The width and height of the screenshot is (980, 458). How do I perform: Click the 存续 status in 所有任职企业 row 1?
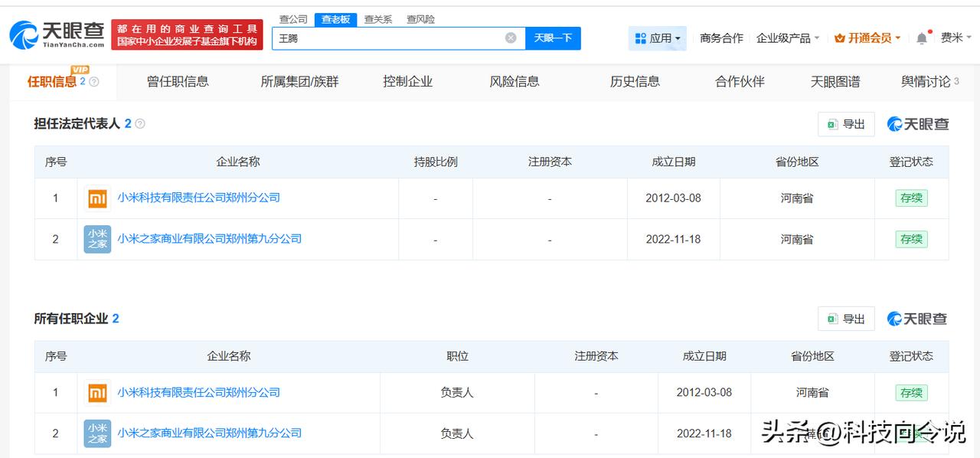pos(911,392)
